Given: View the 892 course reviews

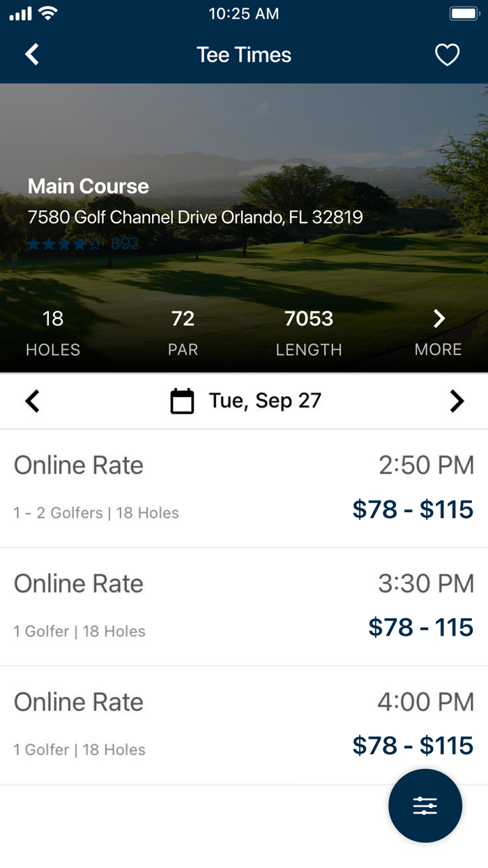Looking at the screenshot, I should (x=124, y=244).
